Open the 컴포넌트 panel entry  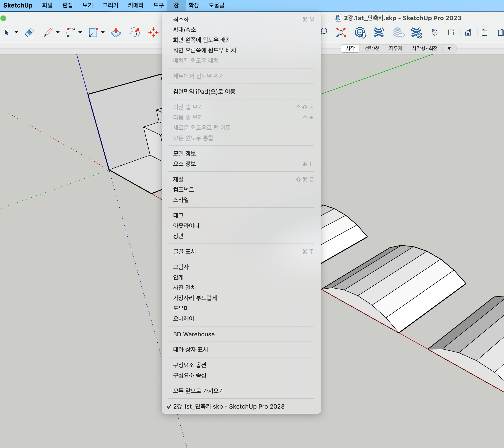pyautogui.click(x=241, y=190)
